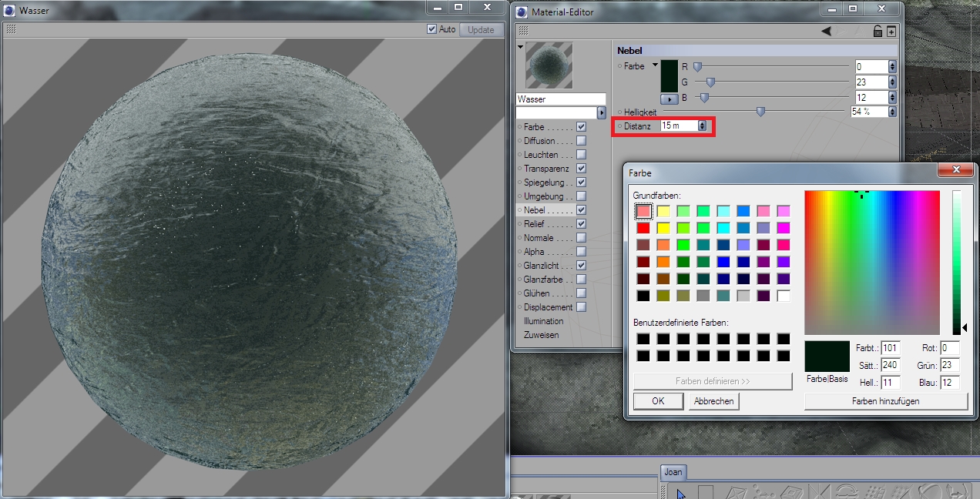Select the cursor tool in Joan palette
The height and width of the screenshot is (499, 980).
pyautogui.click(x=681, y=493)
